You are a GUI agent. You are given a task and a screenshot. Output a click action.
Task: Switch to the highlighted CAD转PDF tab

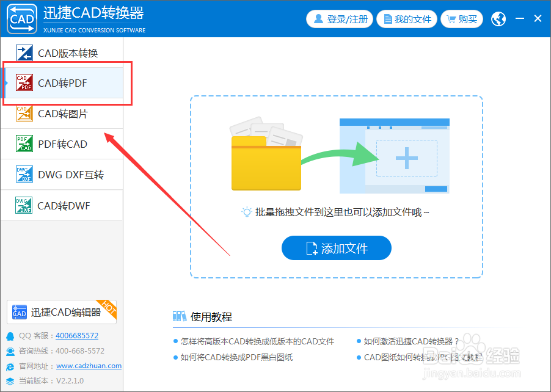coord(64,83)
